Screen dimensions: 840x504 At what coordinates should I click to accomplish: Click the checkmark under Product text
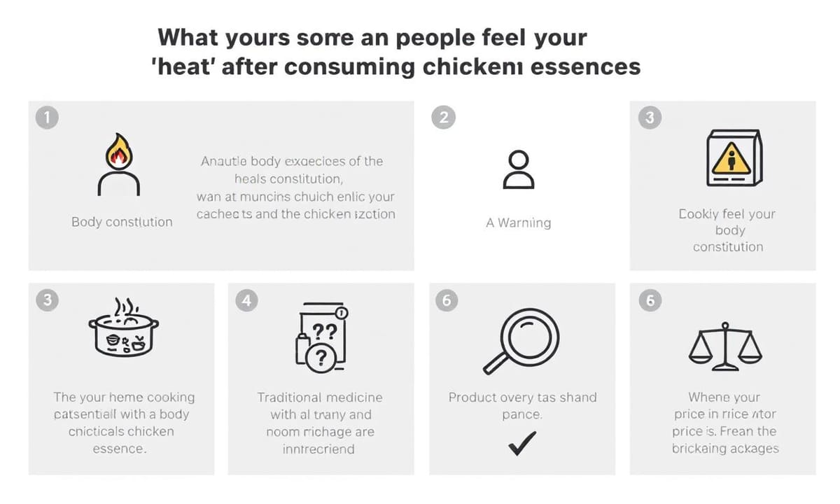[522, 442]
